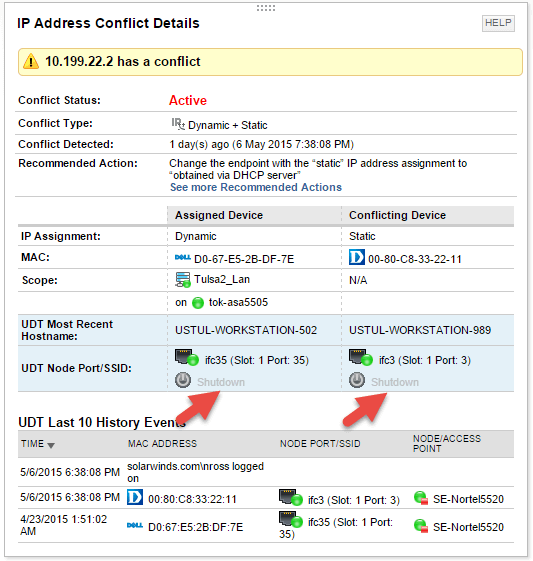The height and width of the screenshot is (561, 533).
Task: Click MAC 00:80:C8:33:22:11 in history
Action: point(192,499)
